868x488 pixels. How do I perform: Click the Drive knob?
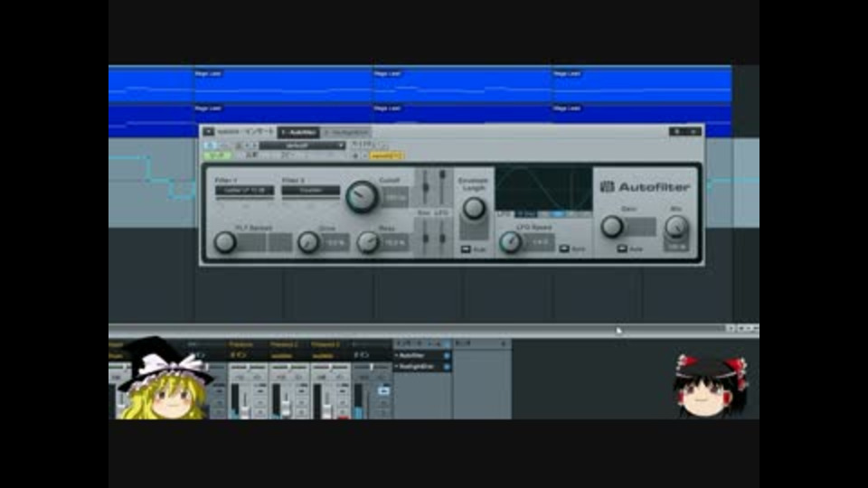coord(307,242)
